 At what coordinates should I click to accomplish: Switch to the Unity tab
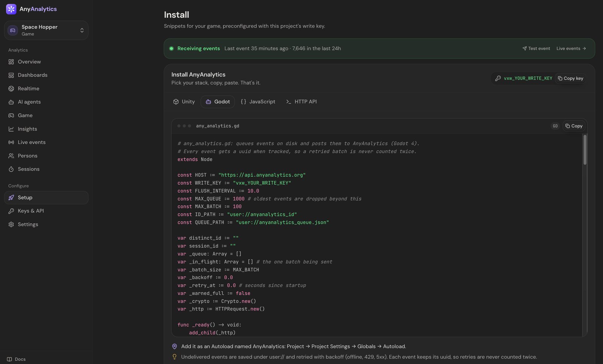click(x=184, y=102)
